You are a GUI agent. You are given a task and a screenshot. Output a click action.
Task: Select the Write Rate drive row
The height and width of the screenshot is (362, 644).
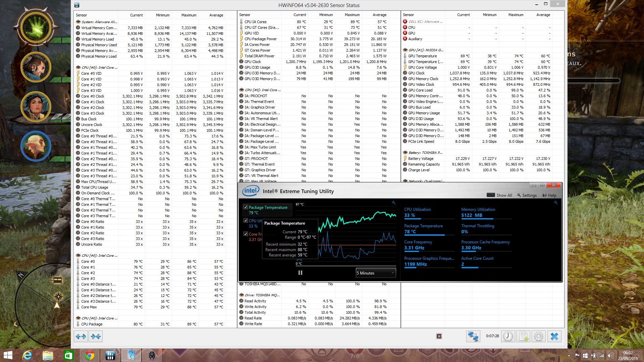coord(313,324)
